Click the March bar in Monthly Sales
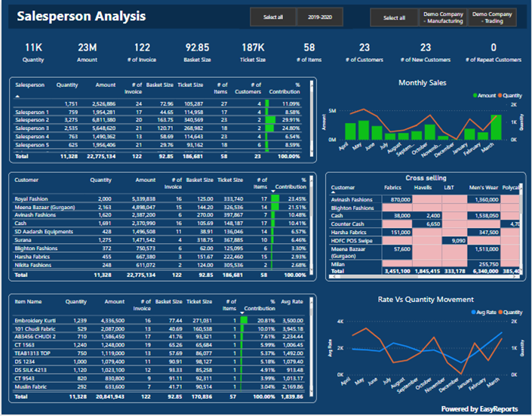Image resolution: width=532 pixels, height=416 pixels. tap(496, 128)
